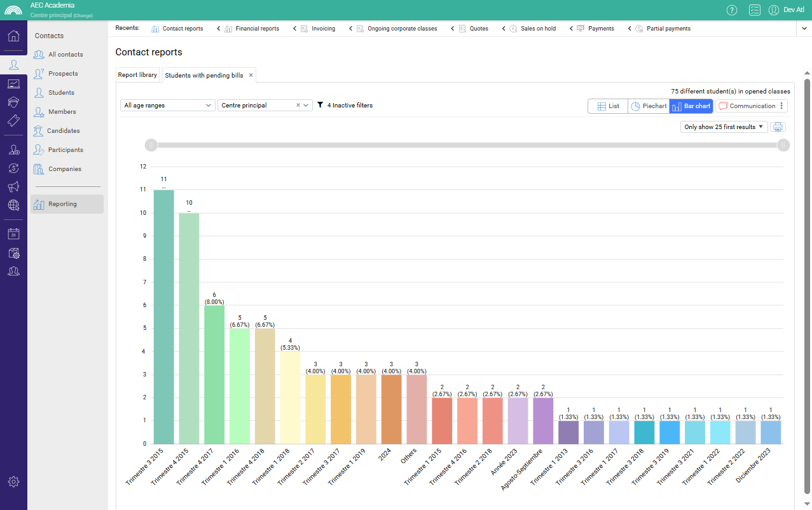The image size is (812, 510).
Task: Switch to Piechart view
Action: pos(649,106)
